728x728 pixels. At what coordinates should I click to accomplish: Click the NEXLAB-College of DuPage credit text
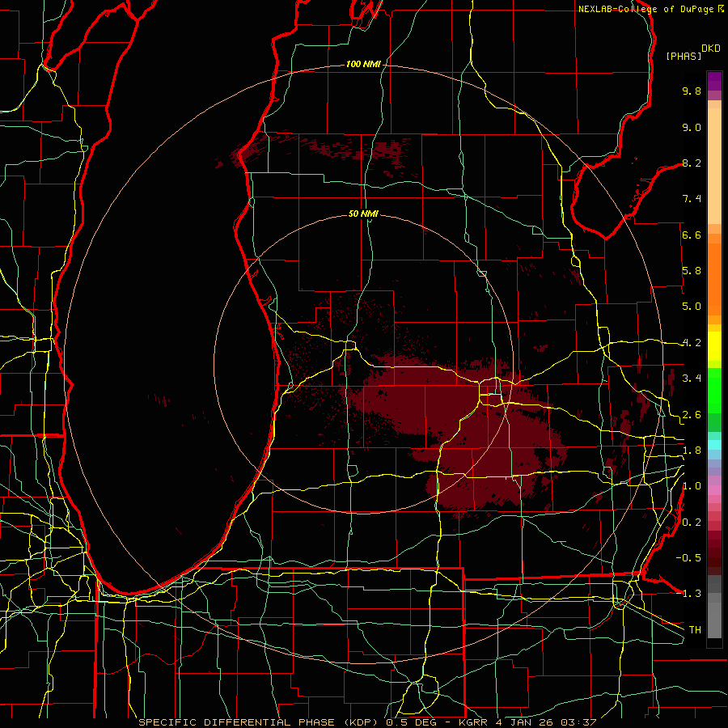[x=645, y=9]
